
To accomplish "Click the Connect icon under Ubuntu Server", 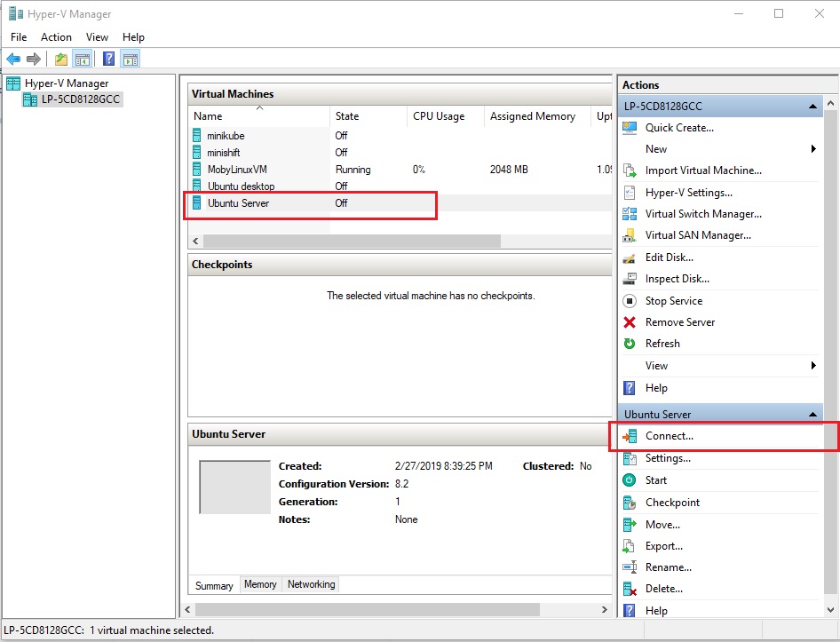I will click(x=630, y=436).
